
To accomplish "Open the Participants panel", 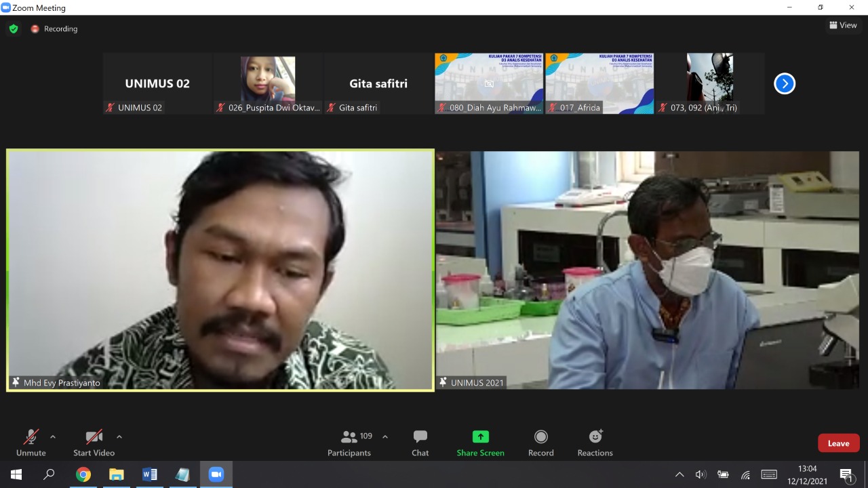I will pyautogui.click(x=349, y=443).
